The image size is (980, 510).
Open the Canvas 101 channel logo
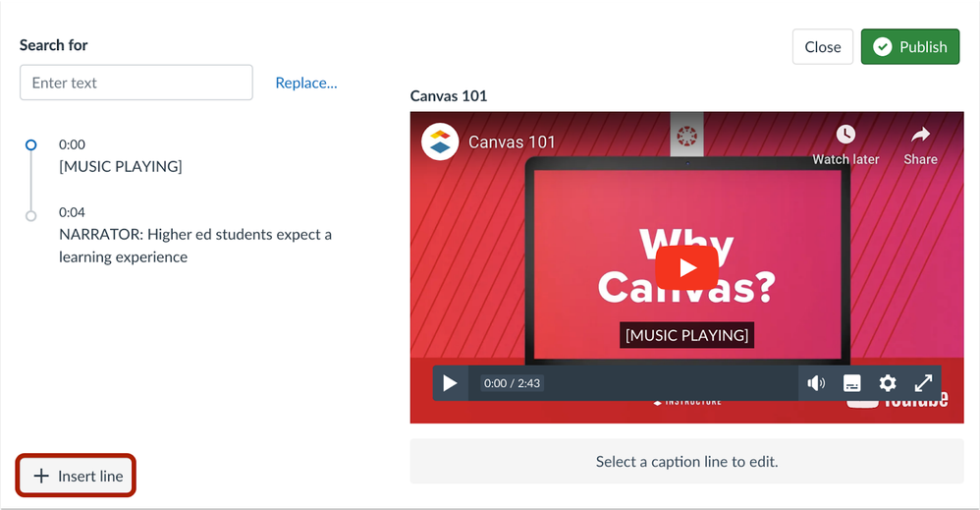coord(440,142)
